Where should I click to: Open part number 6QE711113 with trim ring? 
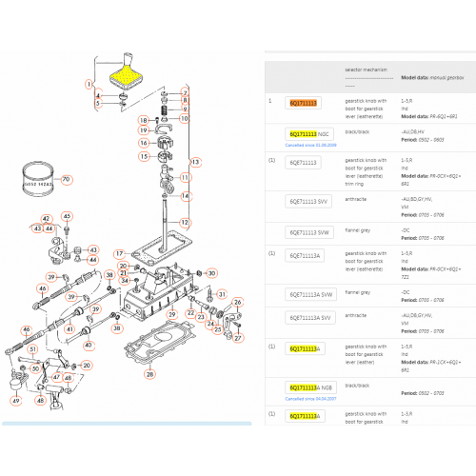pos(303,163)
